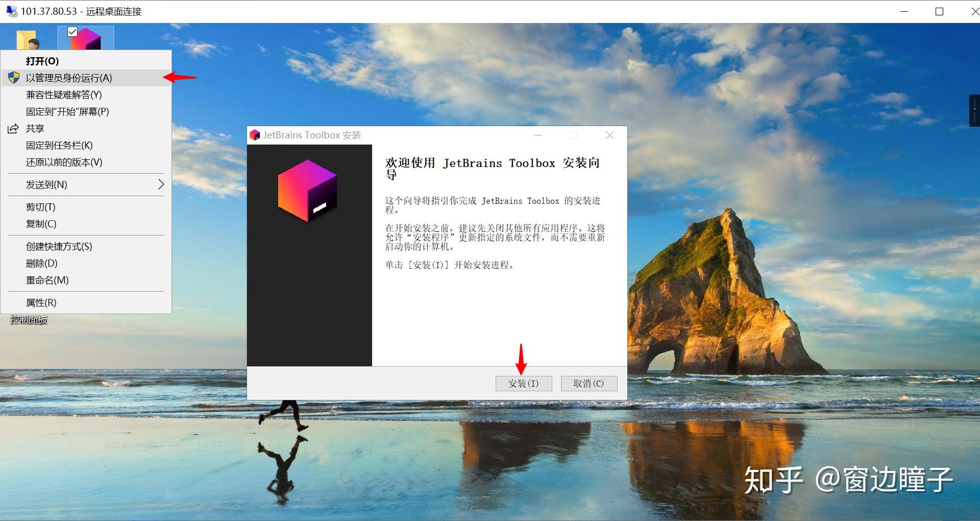The image size is (980, 521).
Task: Click the share icon beside 共享
Action: tap(13, 128)
